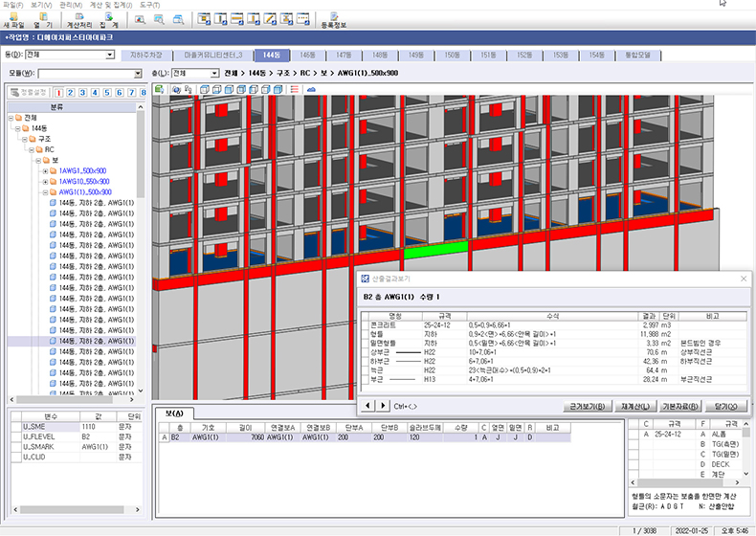756x536 pixels.
Task: Select the fourth cube view icon
Action: pos(241,89)
